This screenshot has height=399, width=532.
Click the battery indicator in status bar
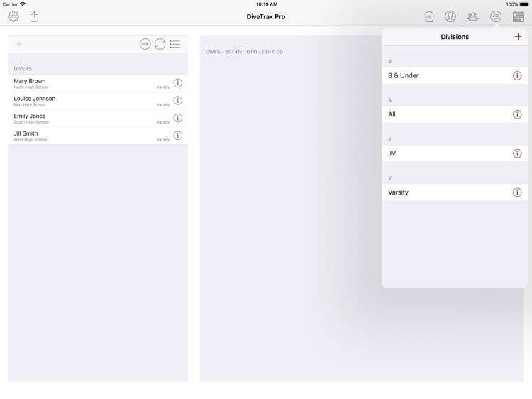click(524, 4)
